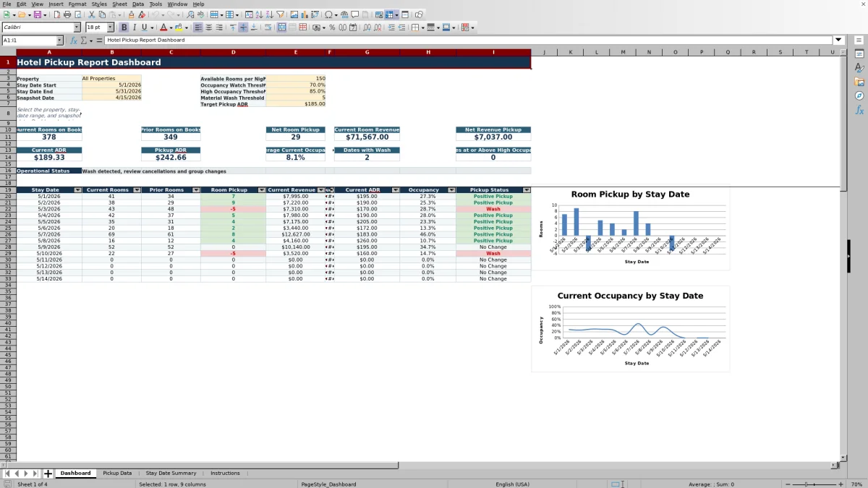Open Room Pickup column filter dropdown

tap(261, 190)
